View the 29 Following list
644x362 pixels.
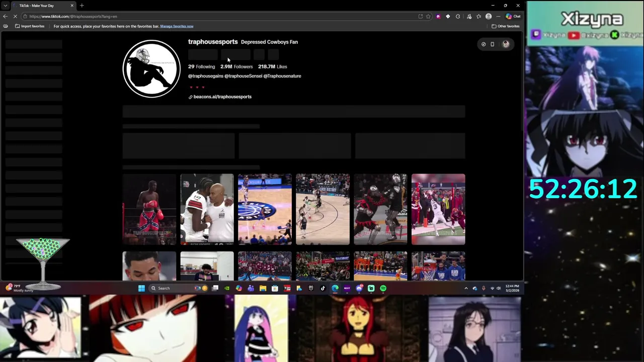[201, 66]
